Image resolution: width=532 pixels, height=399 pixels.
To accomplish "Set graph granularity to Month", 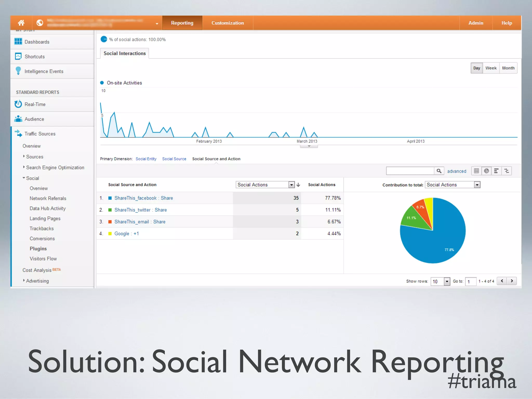I will [508, 68].
